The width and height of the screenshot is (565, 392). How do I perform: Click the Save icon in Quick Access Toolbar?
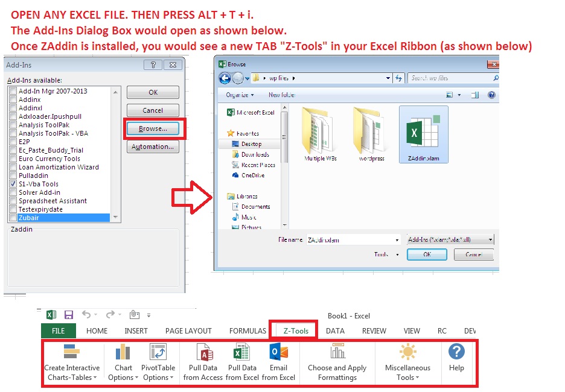(68, 315)
